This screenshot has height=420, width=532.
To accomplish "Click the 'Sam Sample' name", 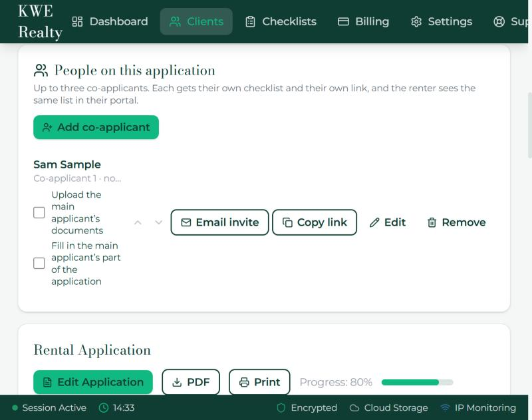I will click(67, 164).
